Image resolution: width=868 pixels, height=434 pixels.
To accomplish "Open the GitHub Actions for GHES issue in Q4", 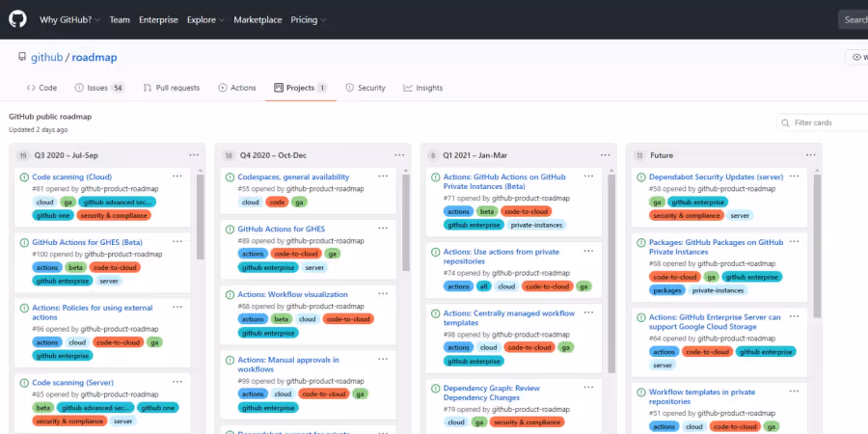I will pyautogui.click(x=282, y=229).
